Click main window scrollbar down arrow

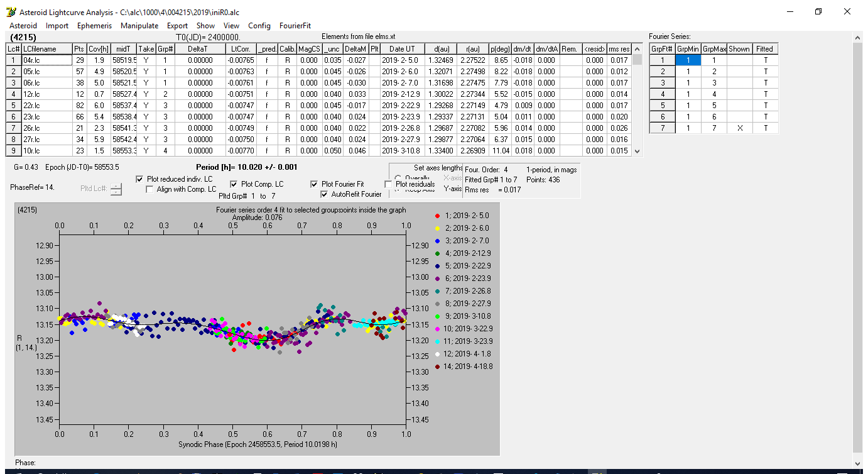click(x=857, y=463)
